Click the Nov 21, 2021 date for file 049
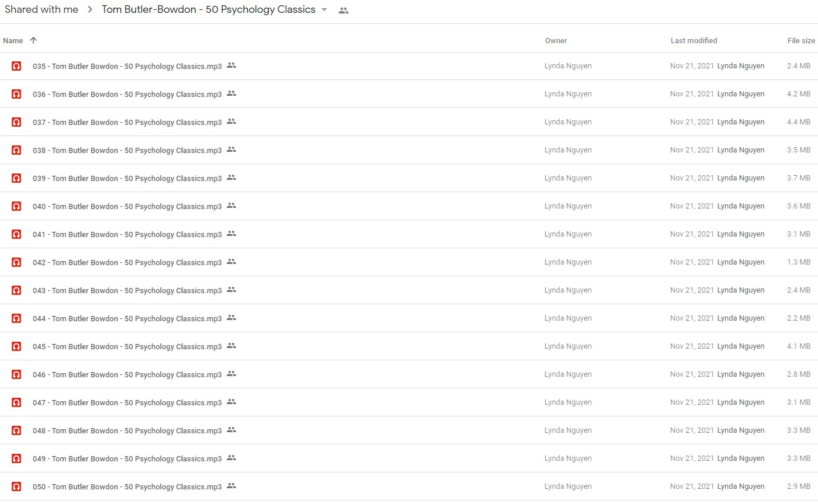818x504 pixels. (x=692, y=458)
